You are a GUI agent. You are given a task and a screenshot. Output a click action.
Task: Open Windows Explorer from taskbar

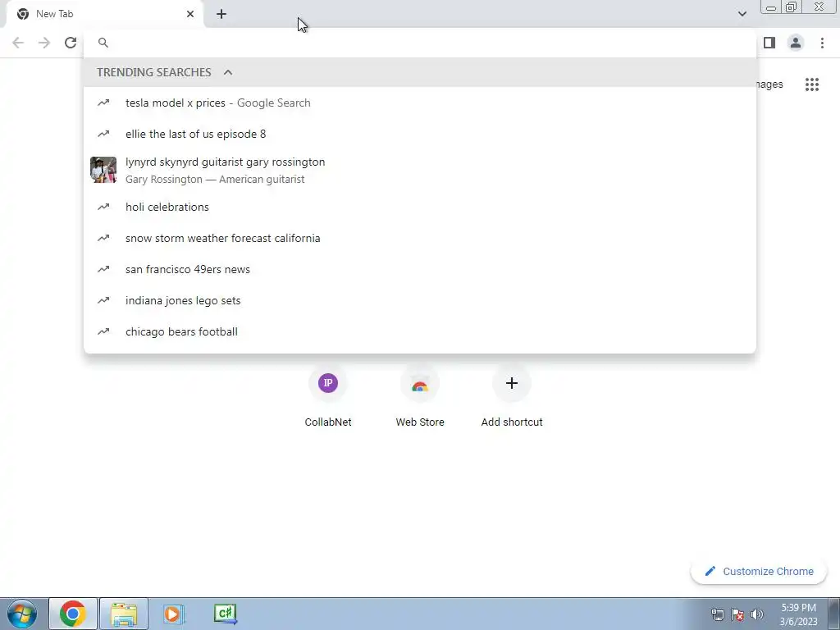pyautogui.click(x=124, y=614)
